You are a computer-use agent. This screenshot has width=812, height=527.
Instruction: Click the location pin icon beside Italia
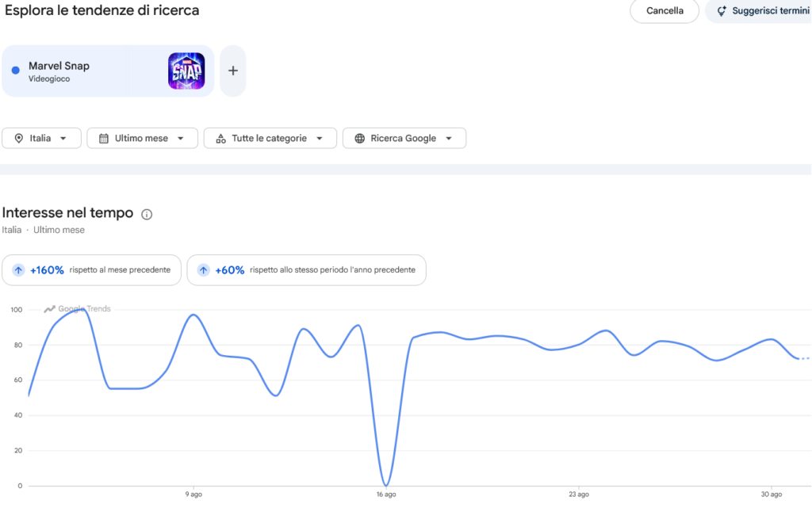point(19,138)
